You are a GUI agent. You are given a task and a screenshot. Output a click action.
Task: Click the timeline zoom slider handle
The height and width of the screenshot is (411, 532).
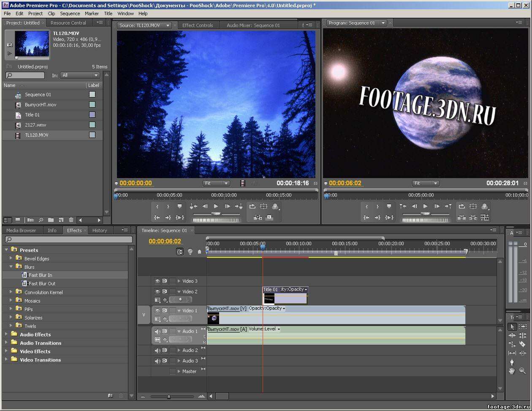[169, 397]
